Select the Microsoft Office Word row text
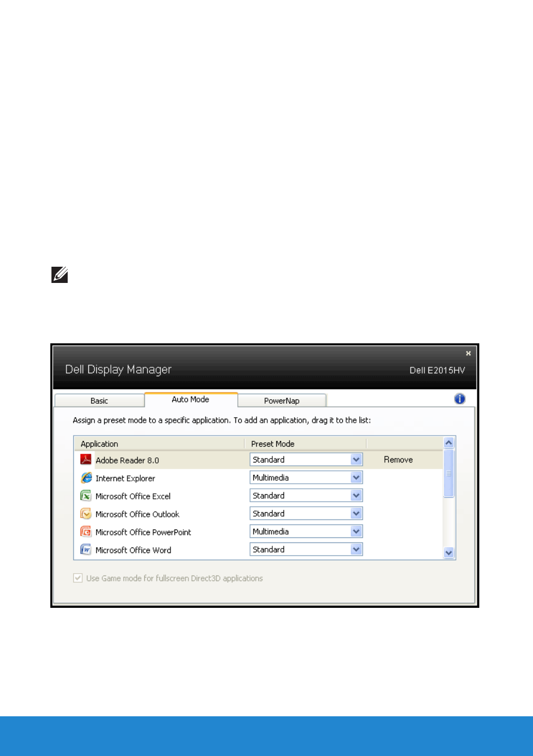Viewport: 533px width, 756px height. point(134,550)
